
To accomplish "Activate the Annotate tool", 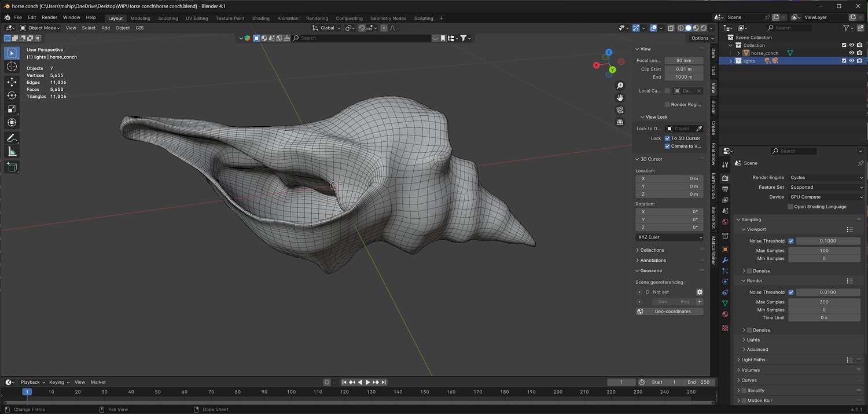I will 12,138.
